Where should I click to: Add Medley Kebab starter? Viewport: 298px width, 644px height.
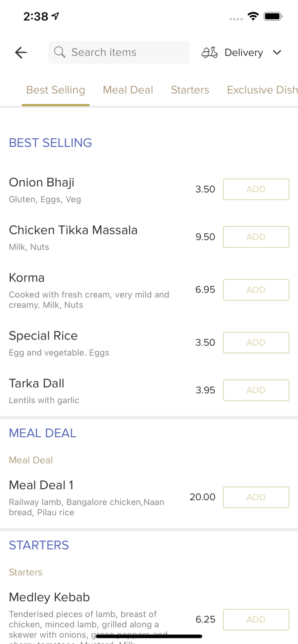(256, 620)
